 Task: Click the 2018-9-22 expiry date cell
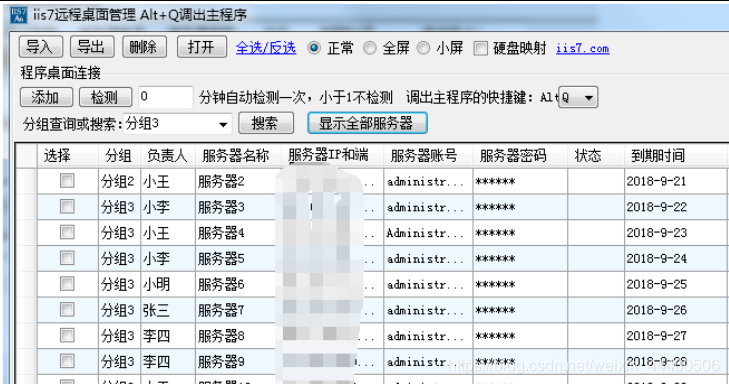[x=675, y=207]
